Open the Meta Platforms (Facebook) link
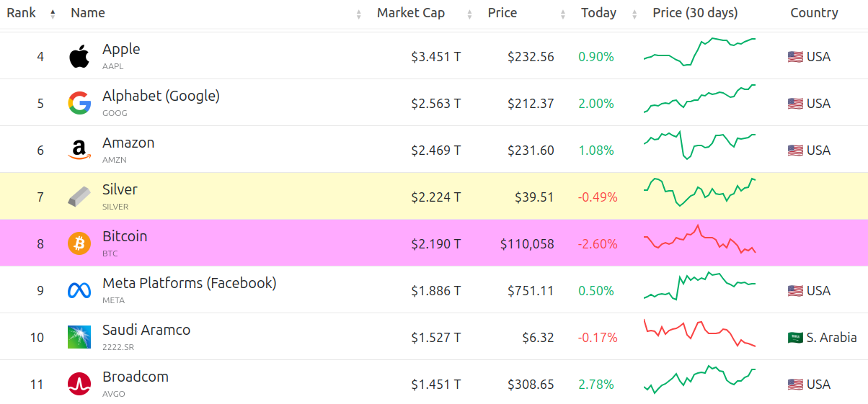 click(189, 283)
